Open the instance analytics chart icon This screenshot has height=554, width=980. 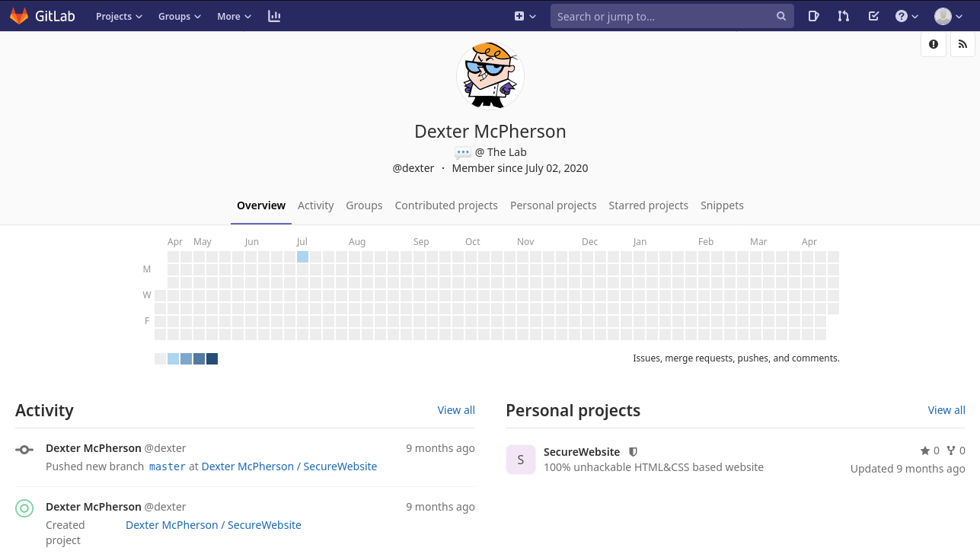click(274, 16)
